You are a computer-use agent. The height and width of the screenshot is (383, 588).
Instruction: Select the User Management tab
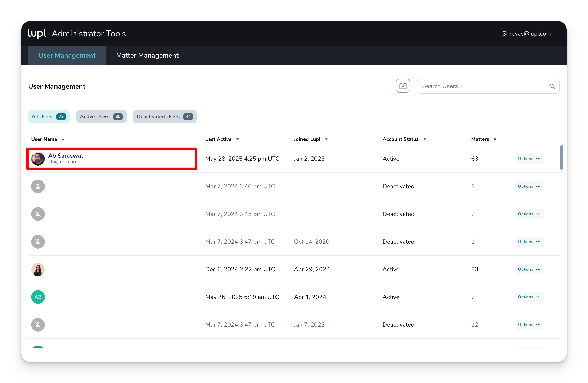(x=67, y=56)
